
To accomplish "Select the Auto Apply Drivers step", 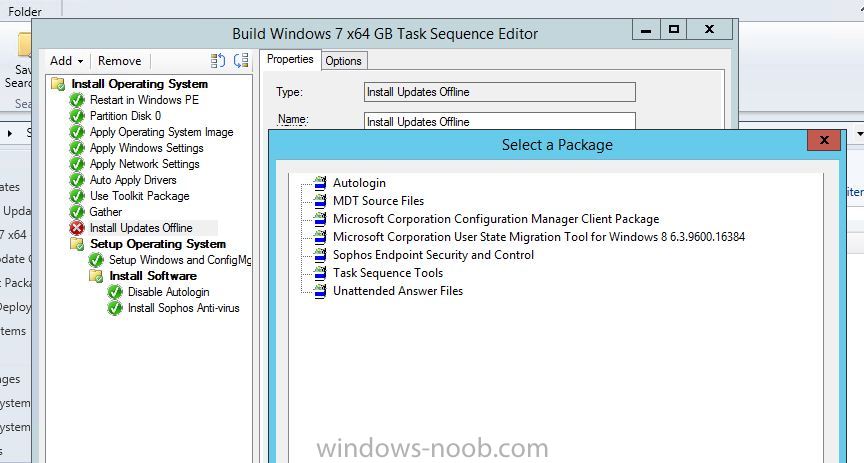I will (x=133, y=180).
